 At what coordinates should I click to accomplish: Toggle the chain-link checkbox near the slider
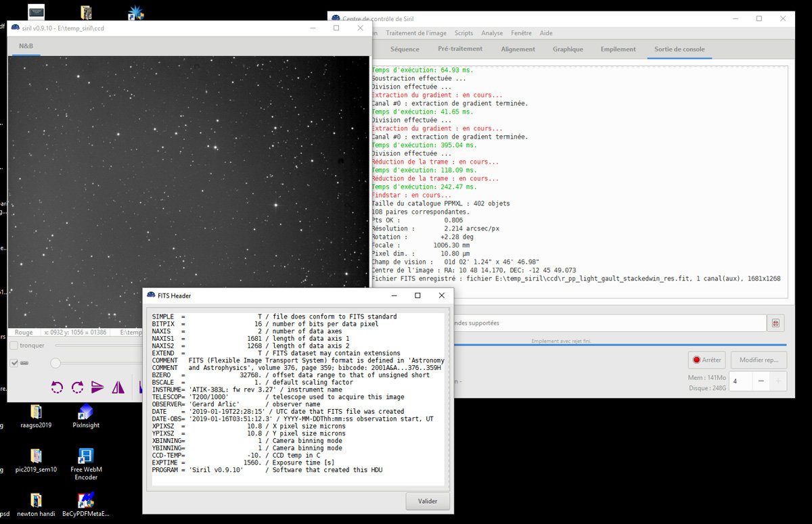pyautogui.click(x=15, y=363)
